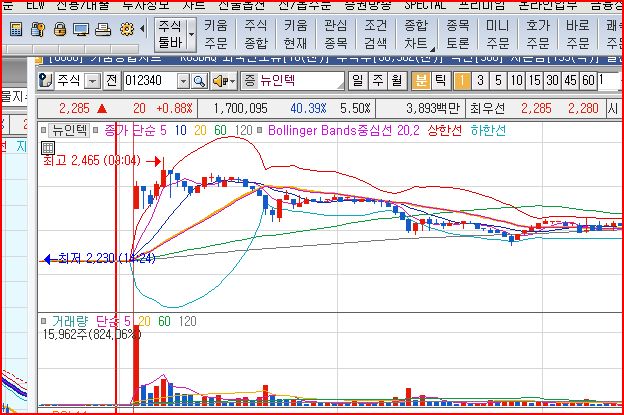Select the 5 minute interval button
This screenshot has height=415, width=624.
499,80
